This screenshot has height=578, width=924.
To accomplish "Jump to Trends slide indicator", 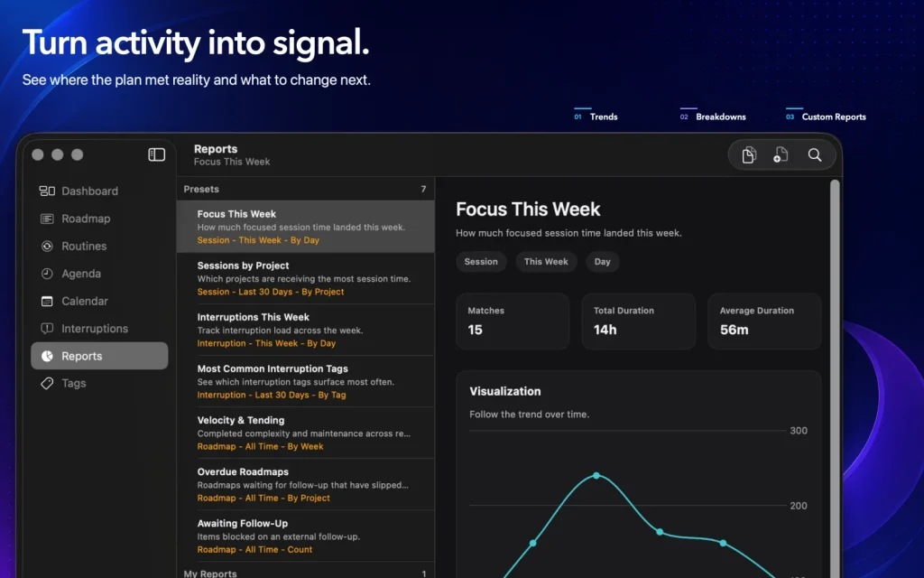I will coord(596,116).
